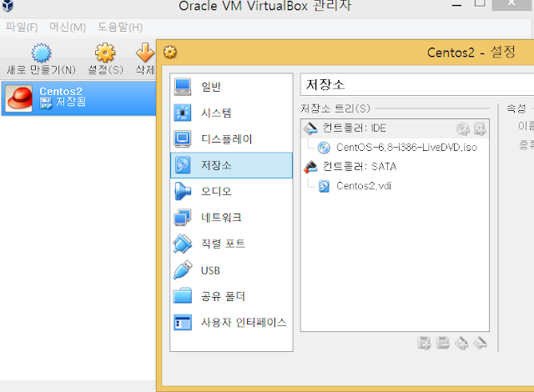Select the USB settings category
534x392 pixels.
tap(231, 270)
